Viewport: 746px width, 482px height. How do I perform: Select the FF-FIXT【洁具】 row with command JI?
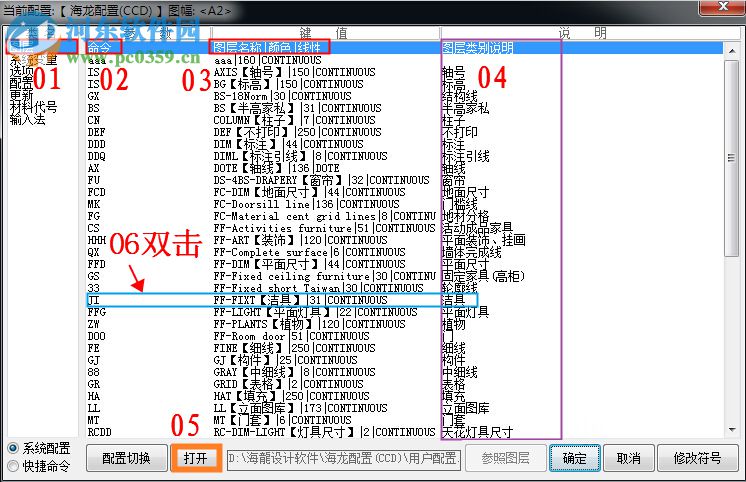point(404,300)
